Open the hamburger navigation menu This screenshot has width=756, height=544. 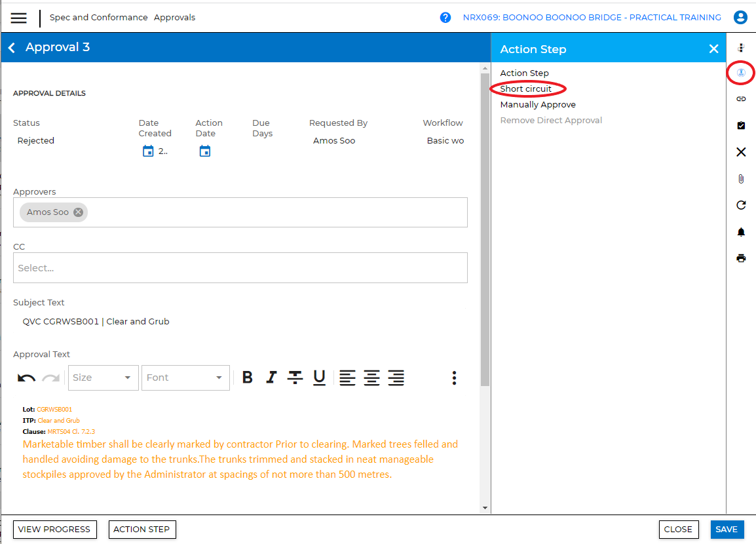tap(19, 18)
